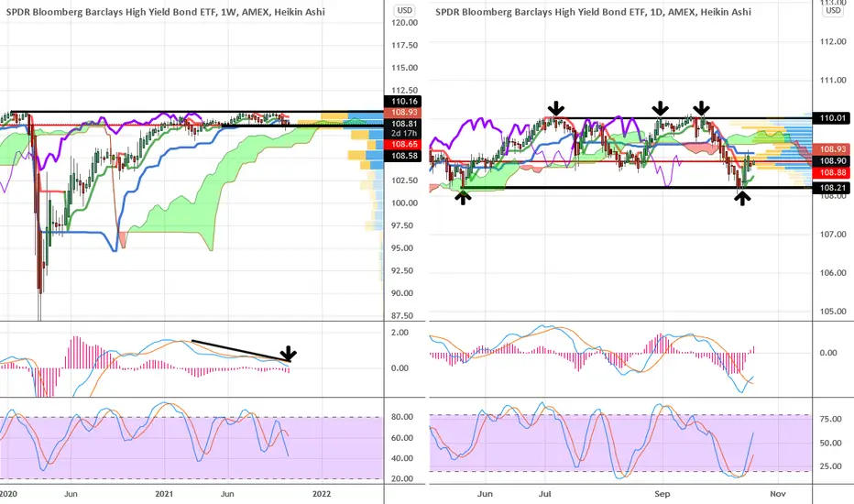
Task: Click the Sep label on daily time axis
Action: tap(662, 494)
